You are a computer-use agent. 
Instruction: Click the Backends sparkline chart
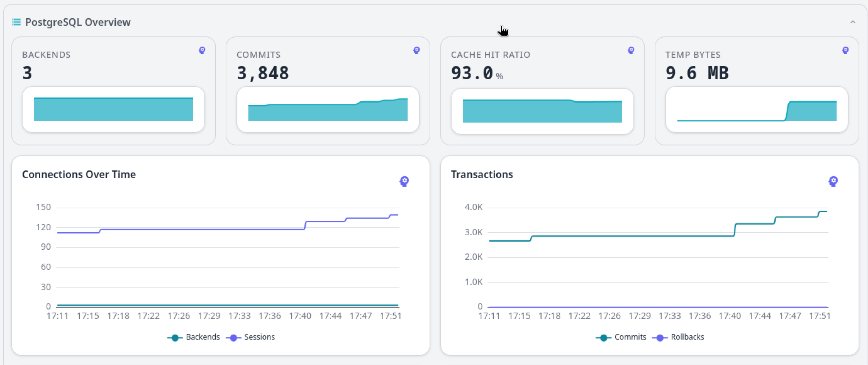[x=114, y=109]
